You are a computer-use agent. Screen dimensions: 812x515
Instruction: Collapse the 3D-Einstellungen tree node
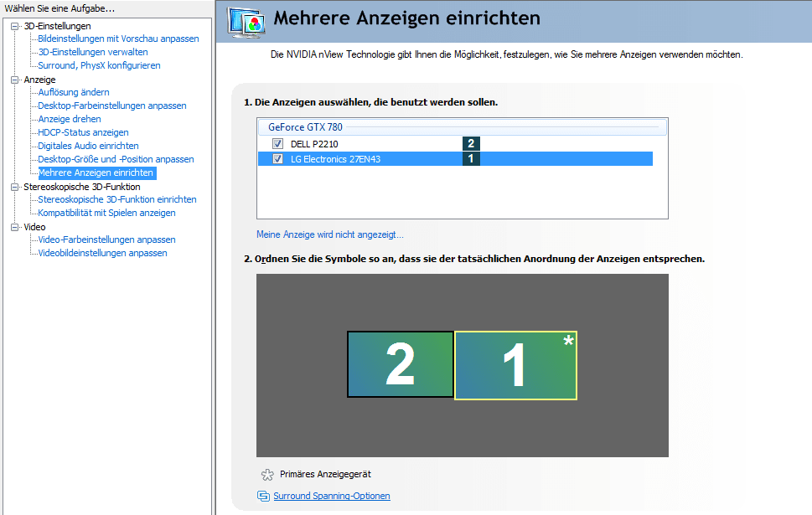(14, 26)
